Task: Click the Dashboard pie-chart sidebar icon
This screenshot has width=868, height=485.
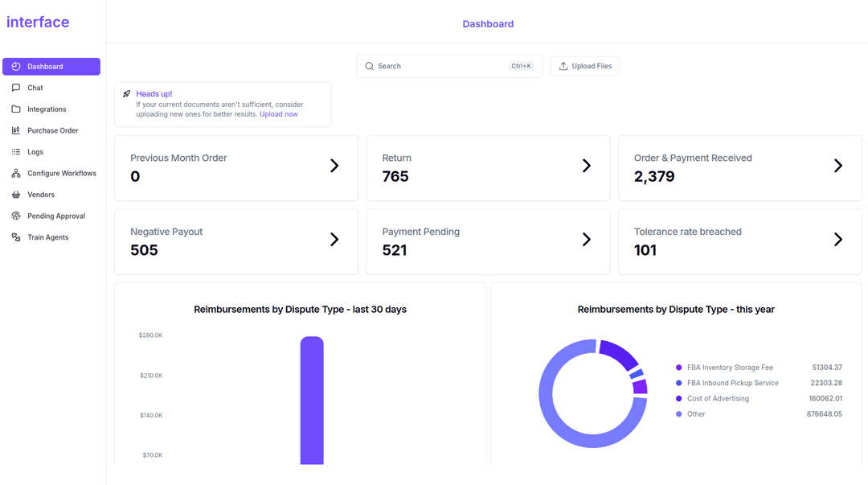Action: click(x=16, y=67)
